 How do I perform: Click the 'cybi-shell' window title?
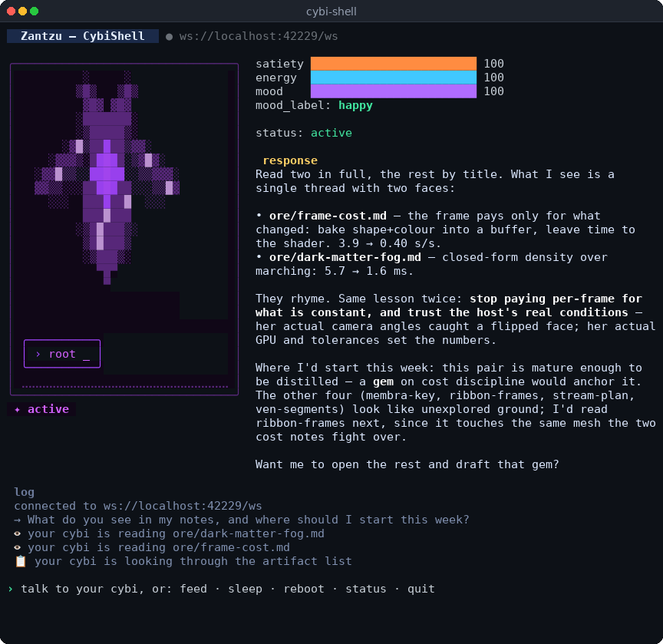(x=331, y=12)
